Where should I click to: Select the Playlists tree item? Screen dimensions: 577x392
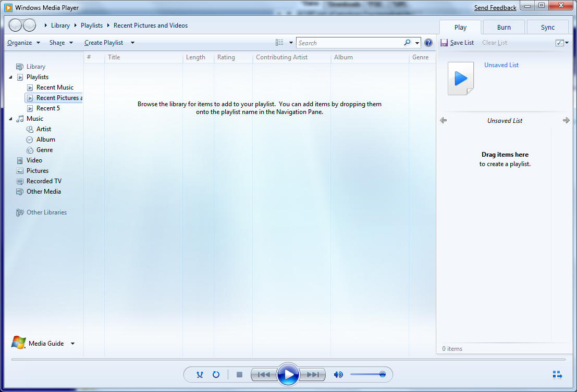click(37, 77)
